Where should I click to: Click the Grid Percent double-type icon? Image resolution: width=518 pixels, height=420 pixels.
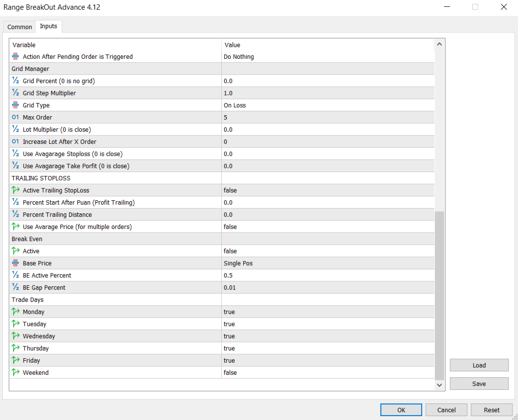(16, 81)
